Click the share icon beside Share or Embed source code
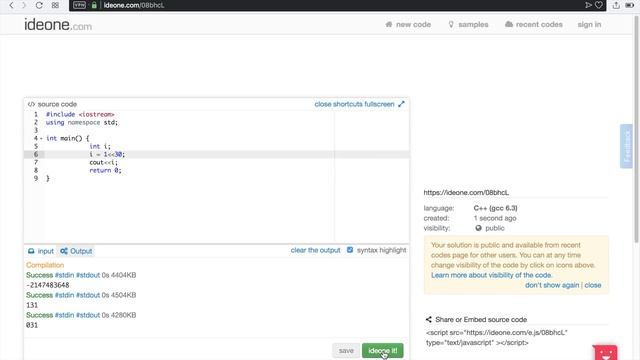The height and width of the screenshot is (360, 640). 429,320
